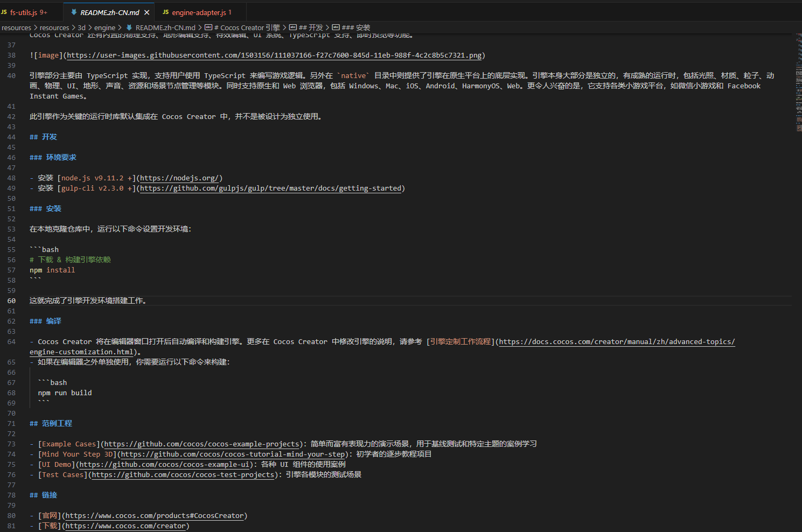The width and height of the screenshot is (802, 532).
Task: Click the '[Mind Your Step 3D]' label
Action: pos(78,454)
